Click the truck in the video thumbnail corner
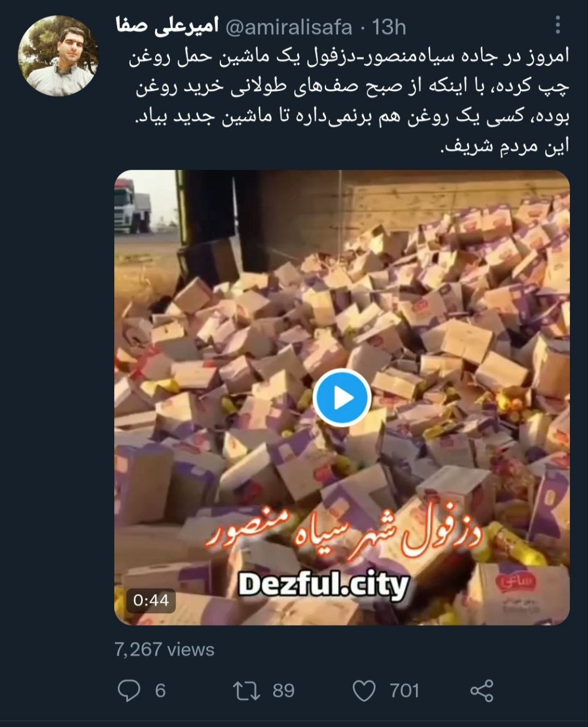This screenshot has height=727, width=588. [132, 207]
